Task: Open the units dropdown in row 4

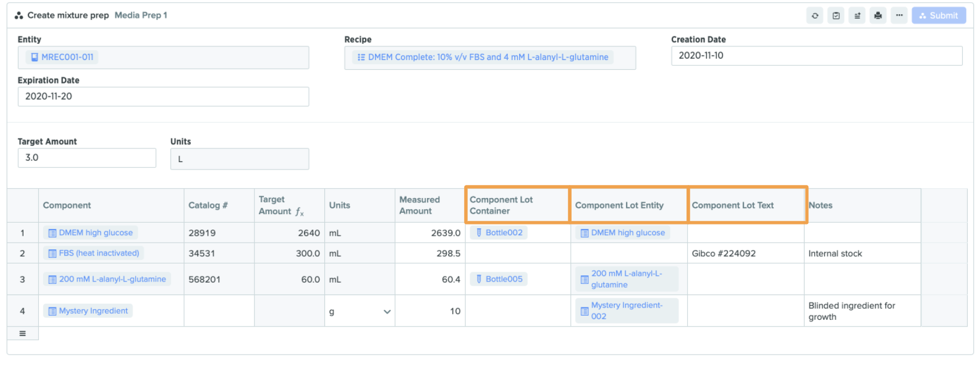Action: (x=387, y=311)
